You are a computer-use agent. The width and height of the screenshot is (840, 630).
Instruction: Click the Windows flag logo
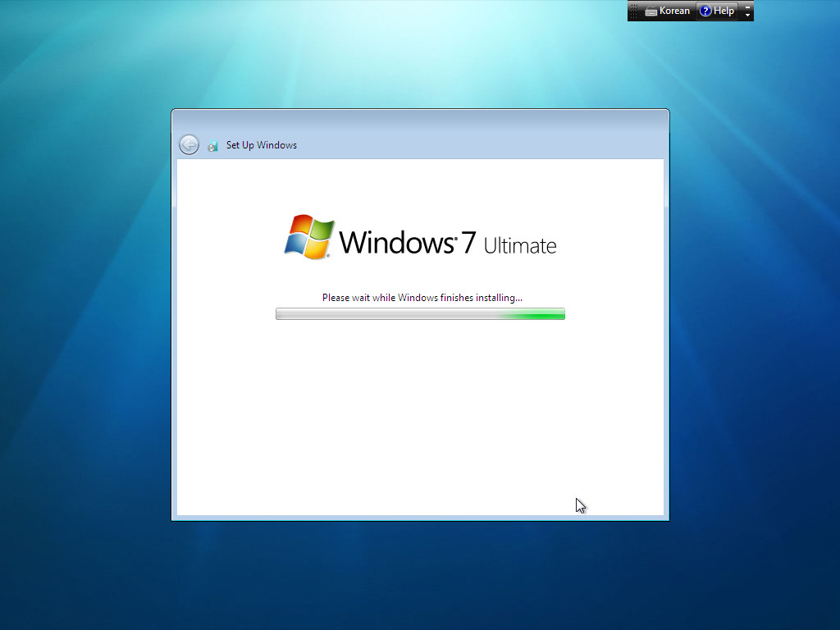coord(309,237)
